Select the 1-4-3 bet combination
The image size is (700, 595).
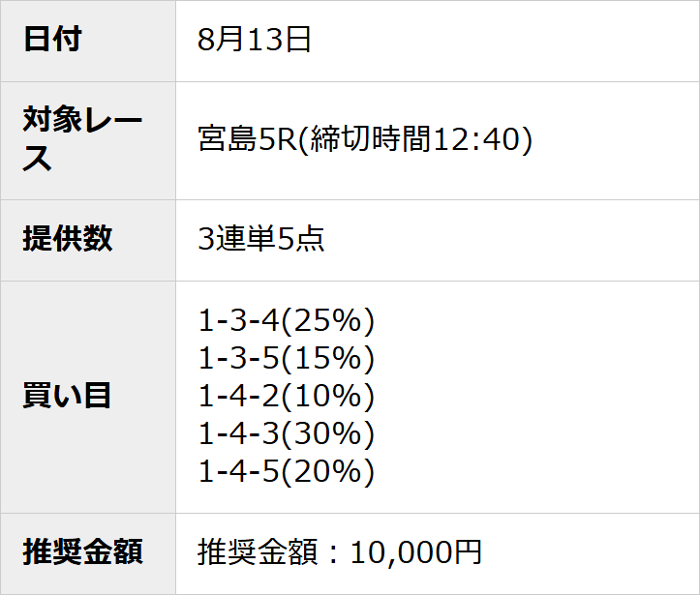tap(238, 433)
